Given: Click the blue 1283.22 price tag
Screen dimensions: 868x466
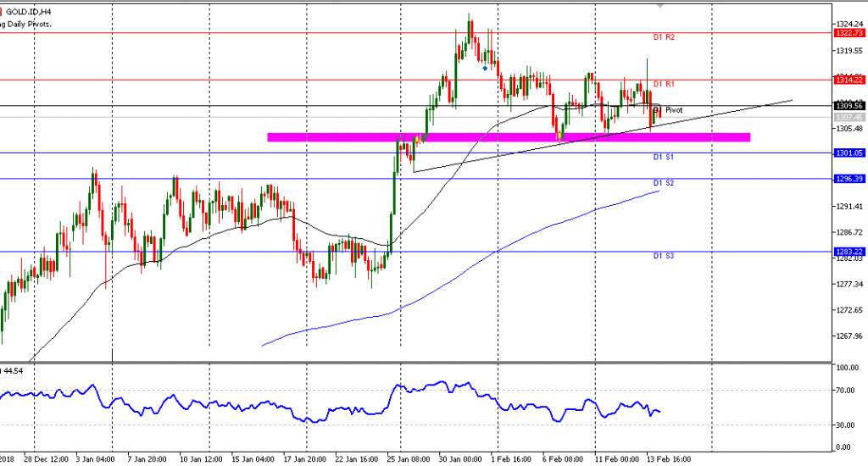Looking at the screenshot, I should tap(849, 252).
